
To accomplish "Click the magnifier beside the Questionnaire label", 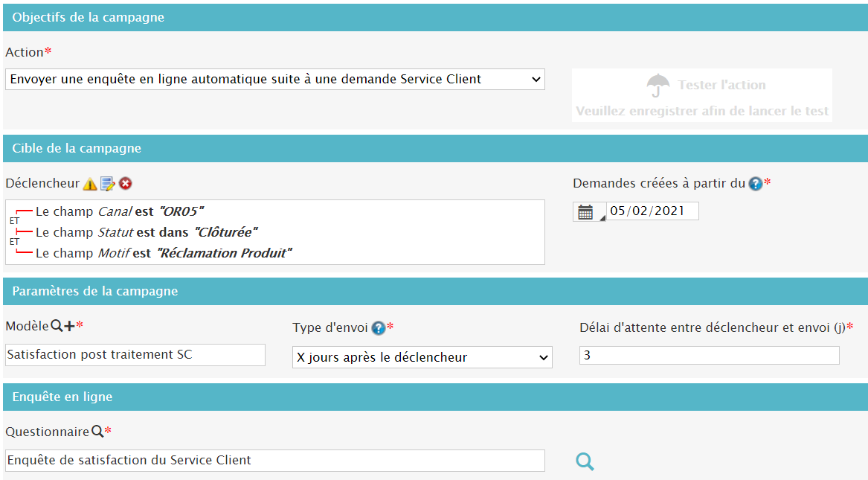I will coord(97,432).
